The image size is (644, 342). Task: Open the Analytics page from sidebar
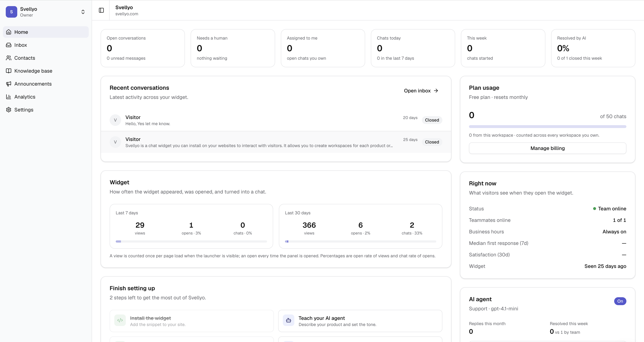46,97
